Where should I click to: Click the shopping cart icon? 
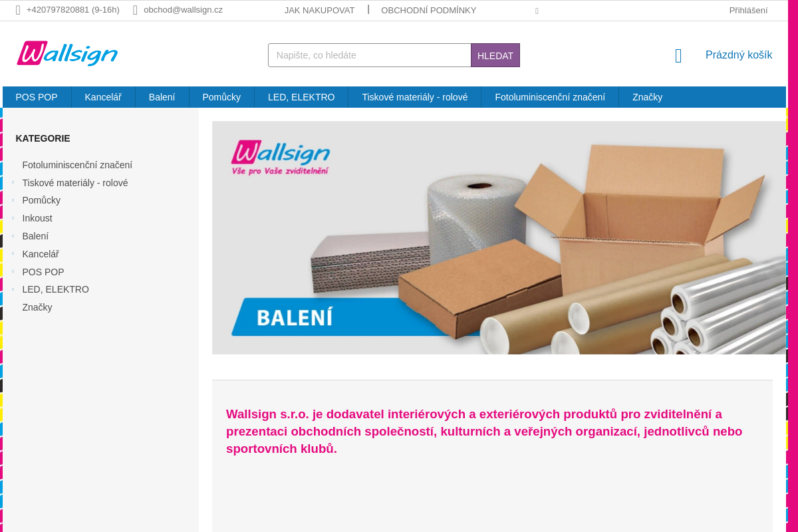point(678,56)
